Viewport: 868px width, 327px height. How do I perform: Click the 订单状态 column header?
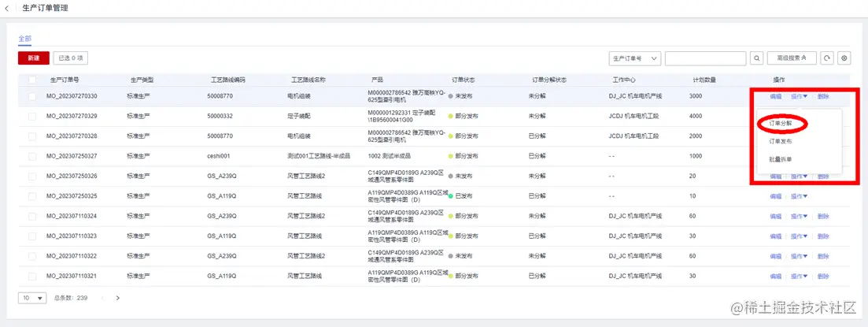[464, 80]
